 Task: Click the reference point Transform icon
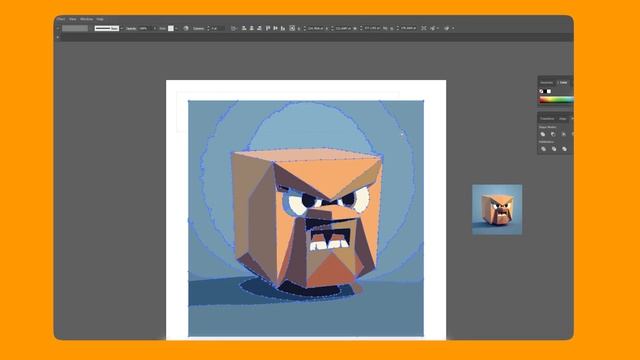pos(292,28)
